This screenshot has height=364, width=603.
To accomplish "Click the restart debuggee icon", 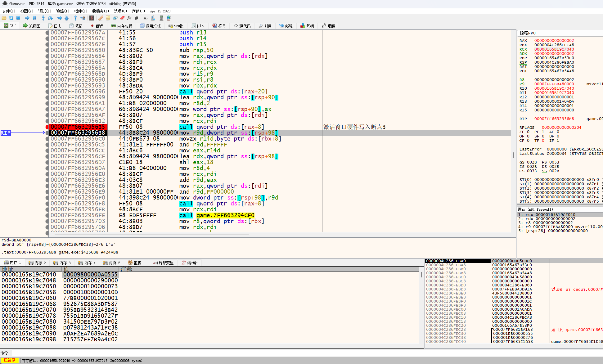I will [11, 18].
